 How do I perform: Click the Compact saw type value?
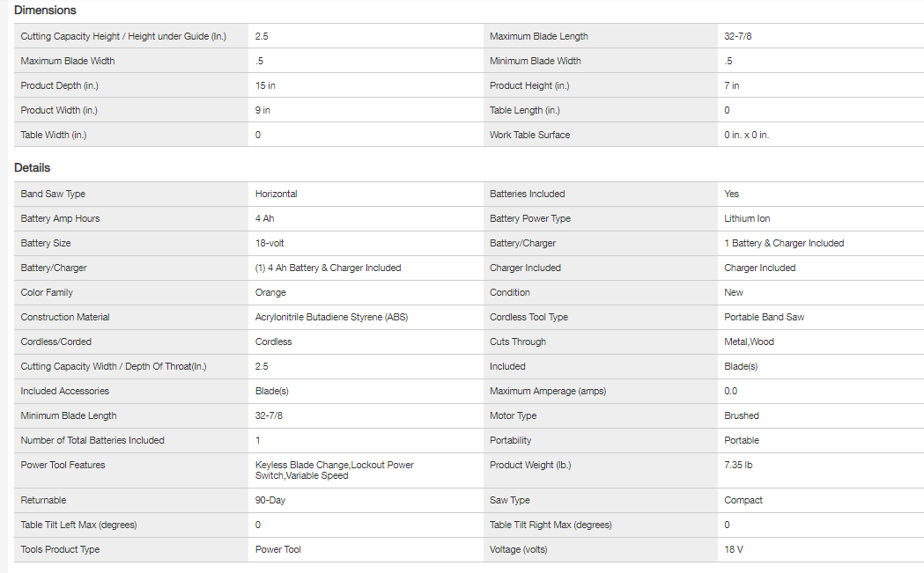coord(743,500)
